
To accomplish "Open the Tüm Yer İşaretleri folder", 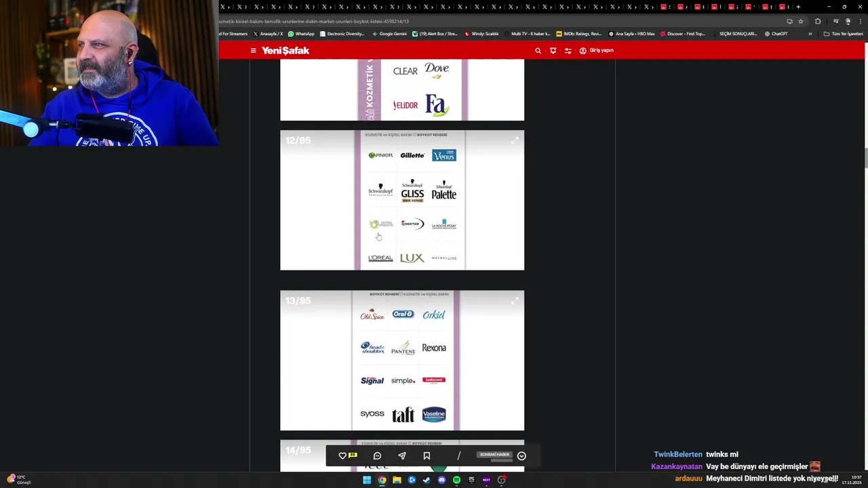I will pos(843,34).
